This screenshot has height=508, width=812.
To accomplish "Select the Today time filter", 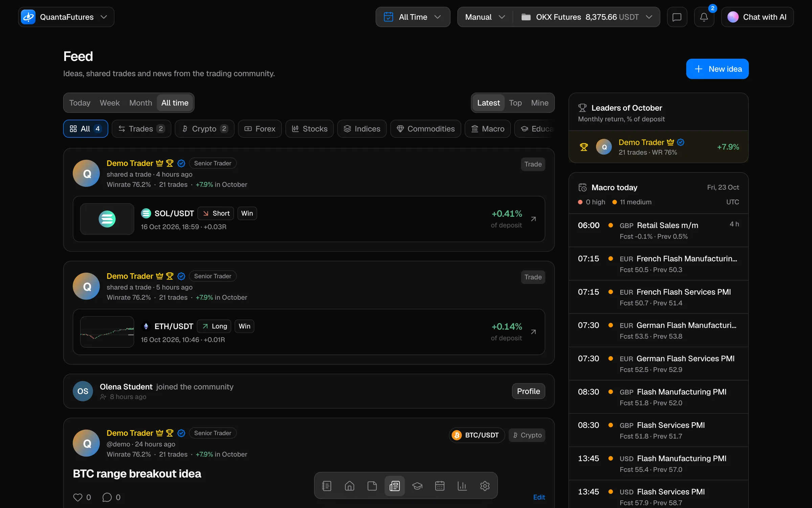I will click(x=80, y=103).
